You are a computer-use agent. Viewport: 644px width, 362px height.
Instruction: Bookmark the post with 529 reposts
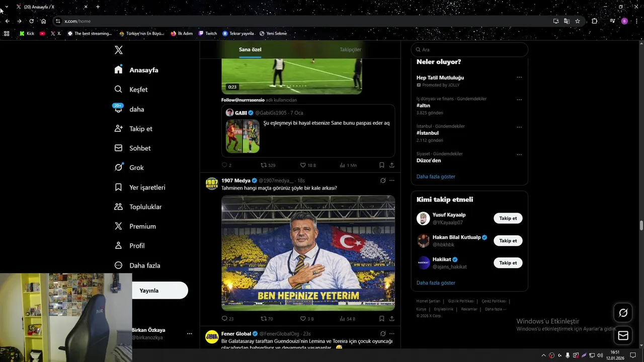click(x=382, y=165)
